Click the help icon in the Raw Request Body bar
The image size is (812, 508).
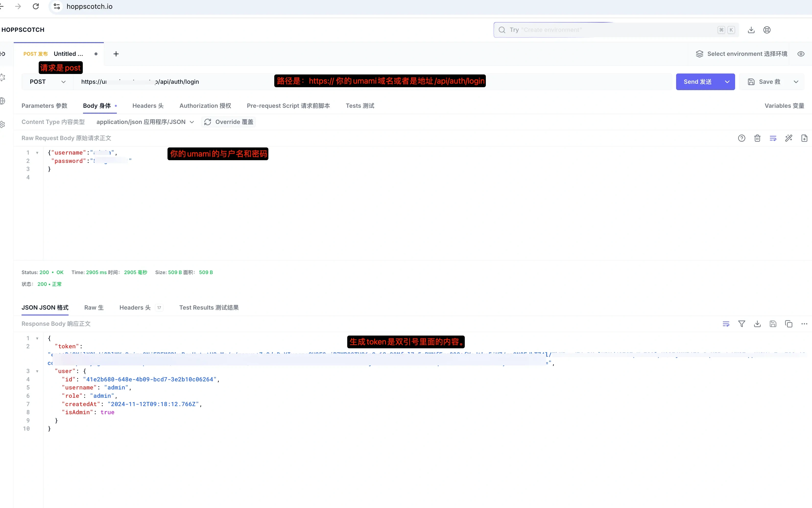tap(741, 138)
